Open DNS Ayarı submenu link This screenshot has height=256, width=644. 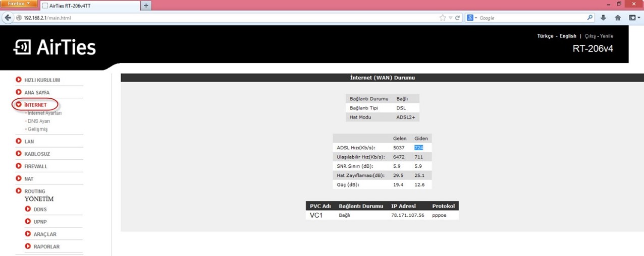pyautogui.click(x=38, y=121)
